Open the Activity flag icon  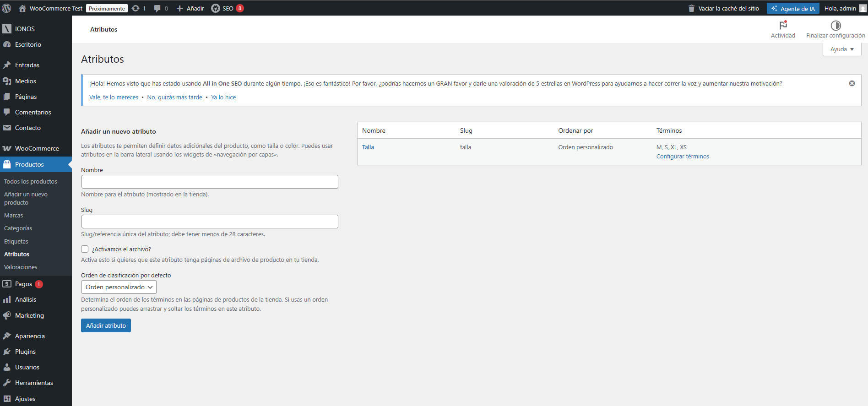(783, 26)
